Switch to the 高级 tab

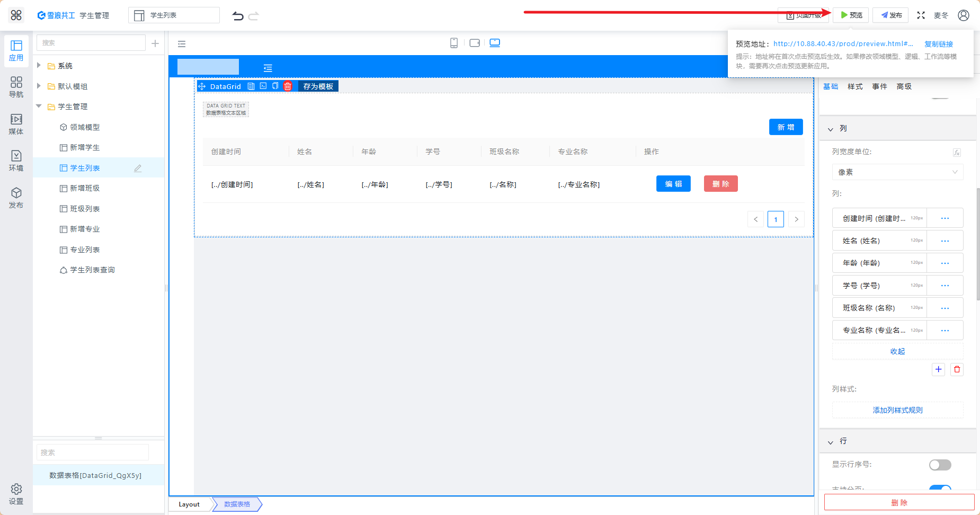tap(904, 86)
